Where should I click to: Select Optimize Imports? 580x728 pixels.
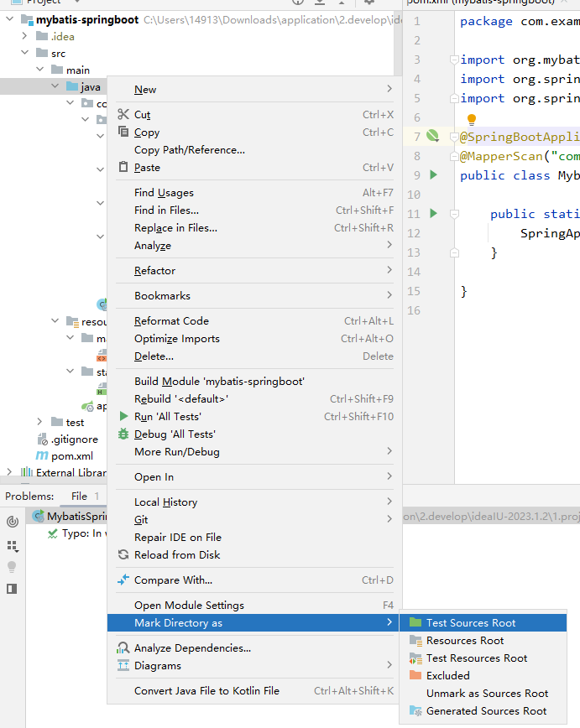254,338
